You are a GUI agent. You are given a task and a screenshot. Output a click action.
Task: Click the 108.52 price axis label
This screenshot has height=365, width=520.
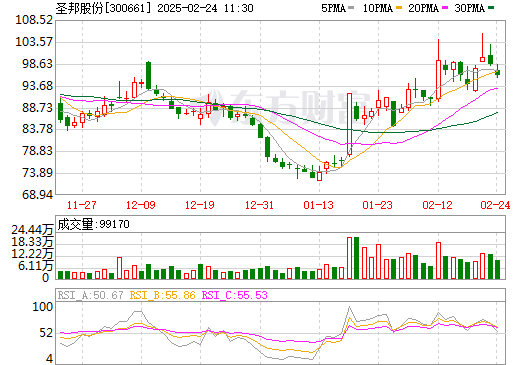pyautogui.click(x=34, y=20)
